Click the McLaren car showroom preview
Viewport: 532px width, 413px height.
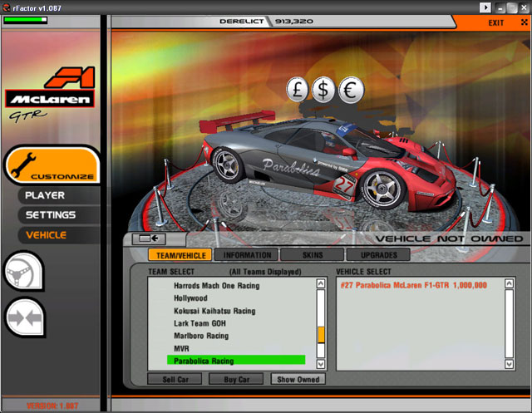coord(326,163)
